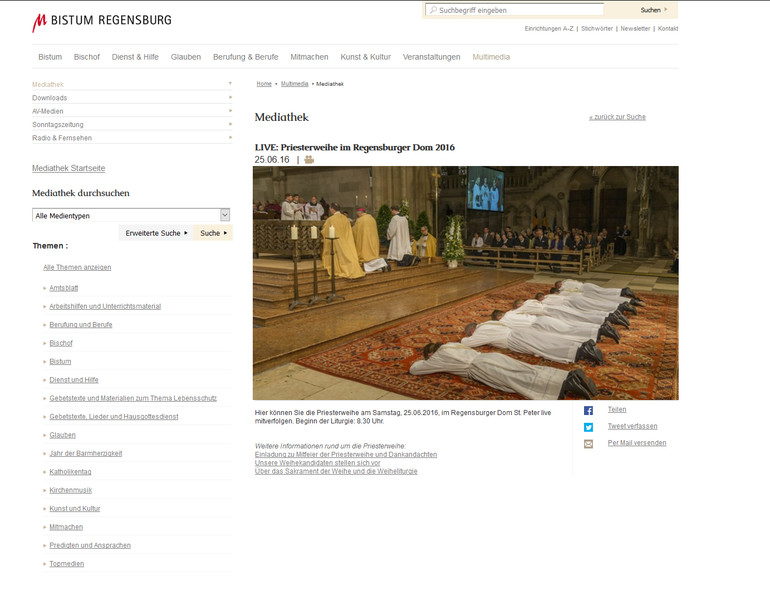
Task: Click the Twitter tweet icon
Action: [589, 427]
